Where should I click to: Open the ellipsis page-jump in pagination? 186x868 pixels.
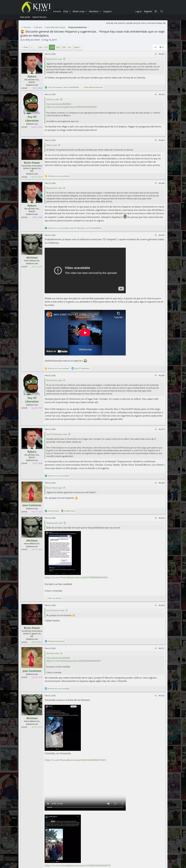coord(35,47)
